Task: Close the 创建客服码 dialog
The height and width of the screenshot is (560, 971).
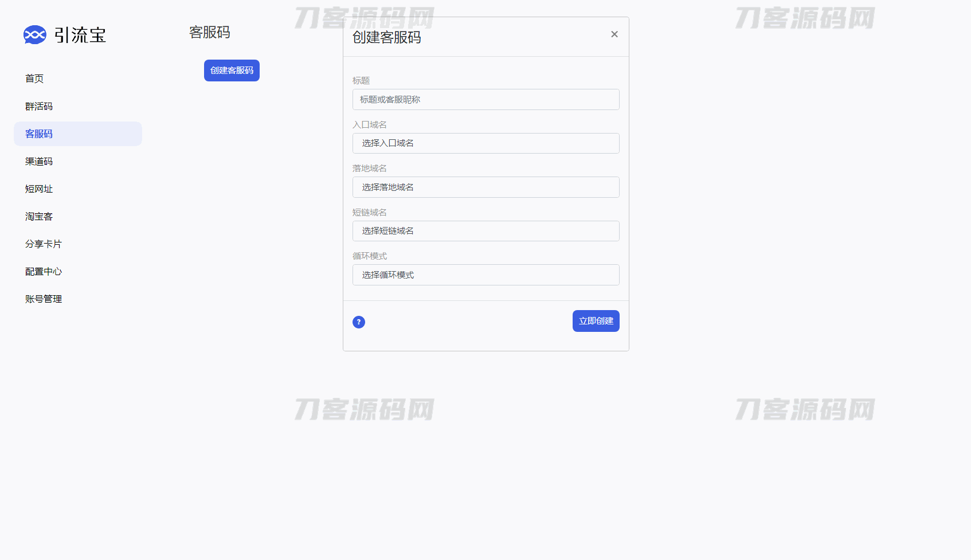Action: coord(614,34)
